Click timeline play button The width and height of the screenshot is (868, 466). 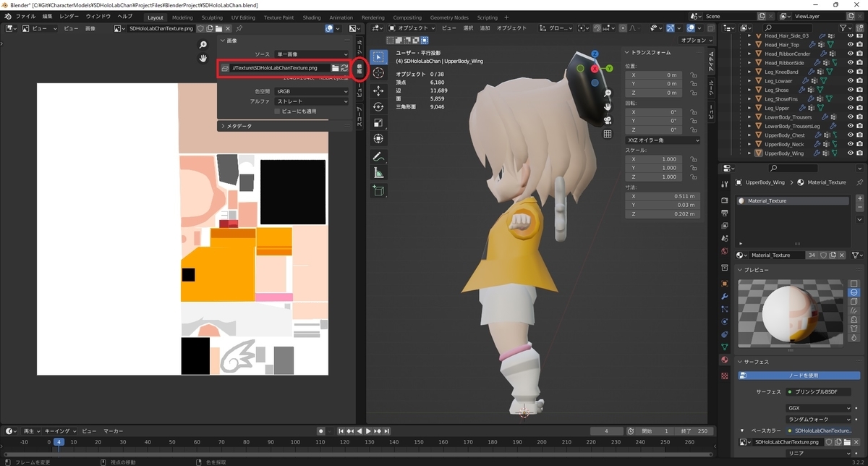coord(368,431)
